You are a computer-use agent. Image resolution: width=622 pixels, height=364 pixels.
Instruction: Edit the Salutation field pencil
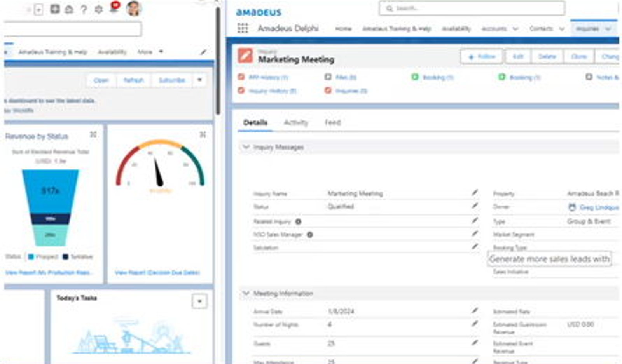pos(475,246)
